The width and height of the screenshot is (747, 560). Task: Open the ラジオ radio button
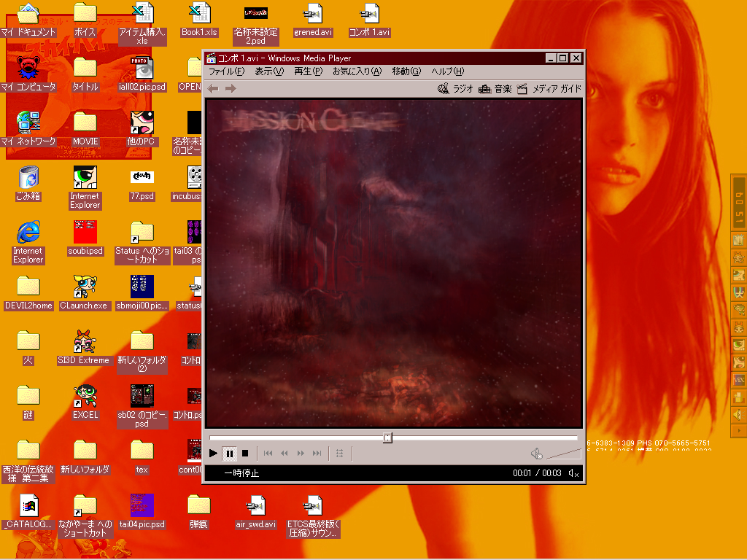(x=455, y=88)
